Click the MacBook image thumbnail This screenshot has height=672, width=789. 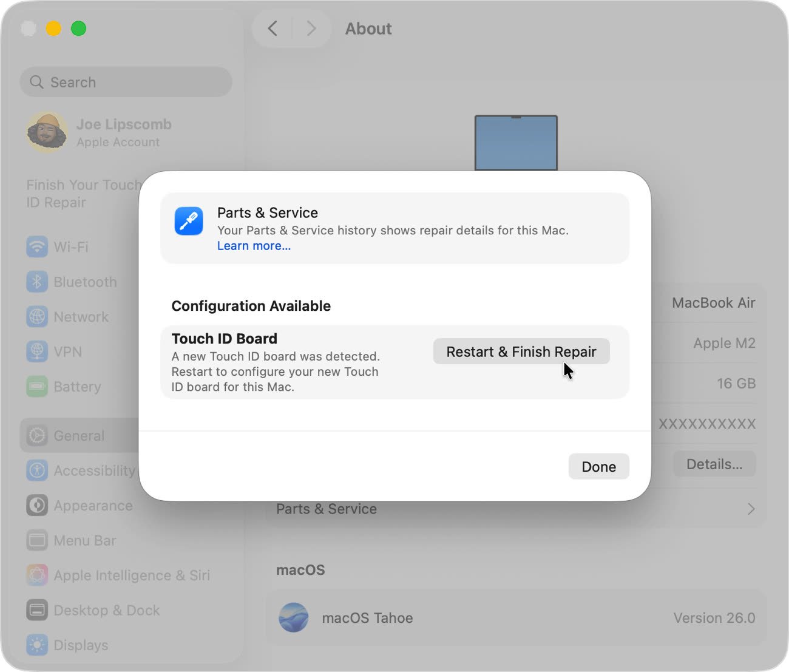tap(516, 143)
